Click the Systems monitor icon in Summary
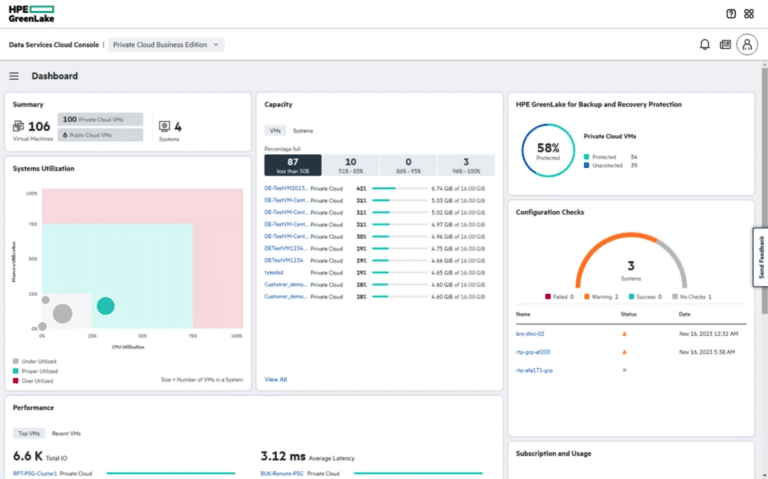Viewport: 768px width, 479px height. tap(165, 126)
